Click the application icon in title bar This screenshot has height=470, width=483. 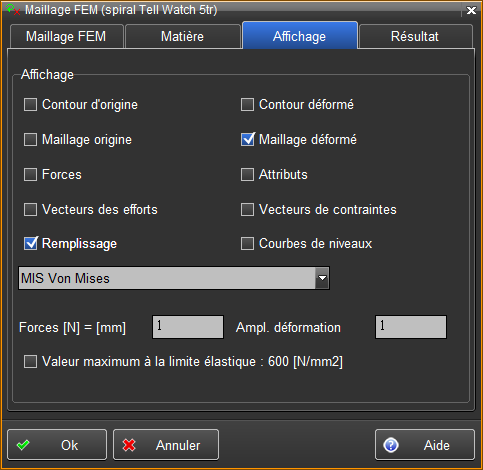[13, 9]
